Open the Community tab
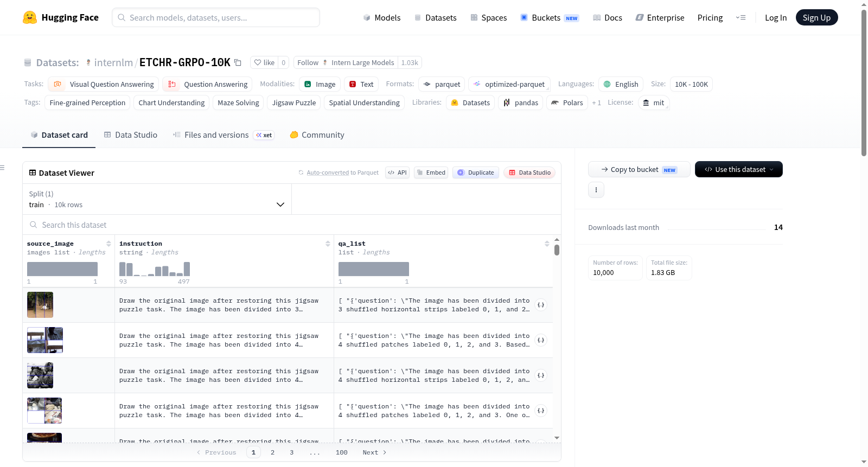This screenshot has height=467, width=868. click(317, 135)
